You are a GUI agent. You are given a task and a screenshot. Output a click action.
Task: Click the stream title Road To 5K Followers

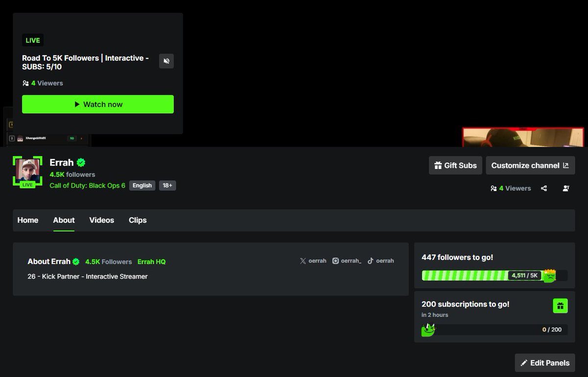(86, 62)
